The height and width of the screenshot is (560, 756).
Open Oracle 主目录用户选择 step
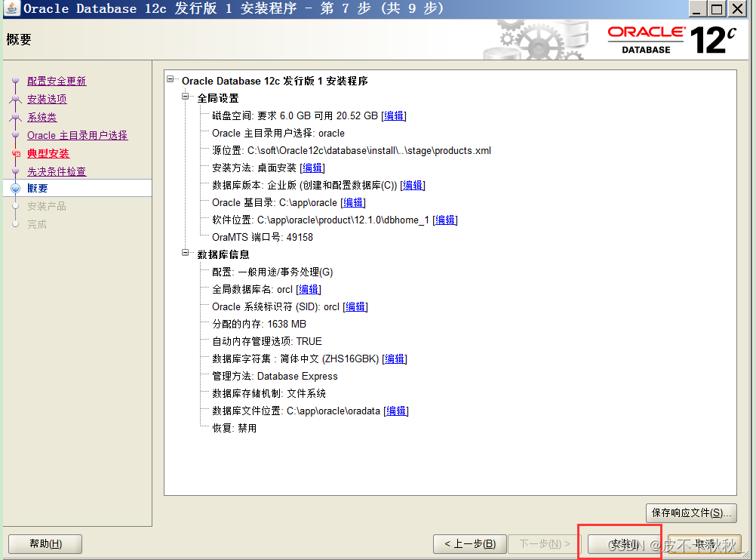coord(77,135)
